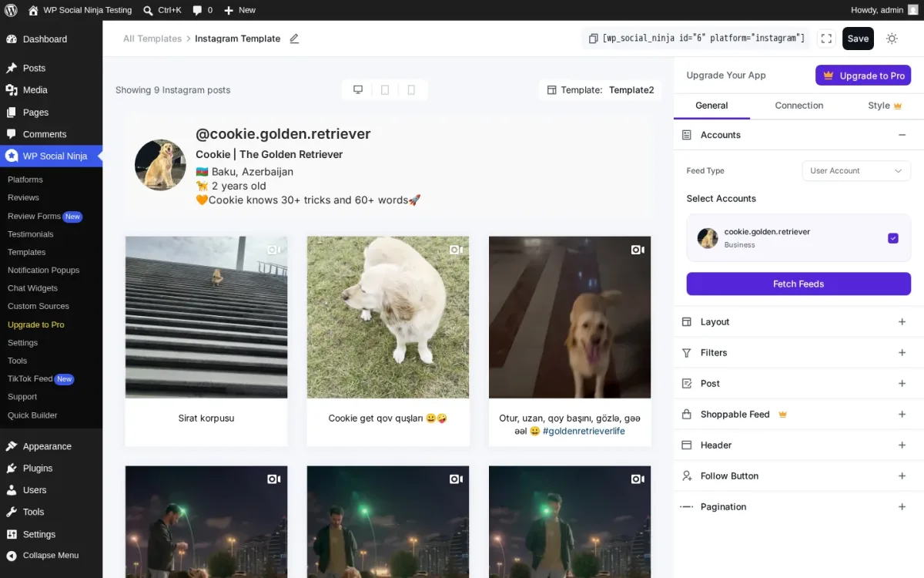This screenshot has height=578, width=924.
Task: Copy the shortcode using copy icon
Action: coord(593,39)
